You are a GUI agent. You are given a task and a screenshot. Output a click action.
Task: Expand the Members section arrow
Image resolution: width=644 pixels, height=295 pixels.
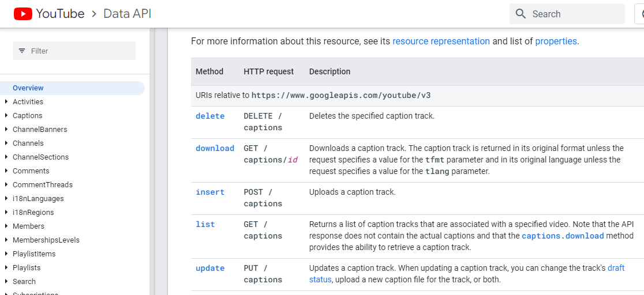click(6, 226)
